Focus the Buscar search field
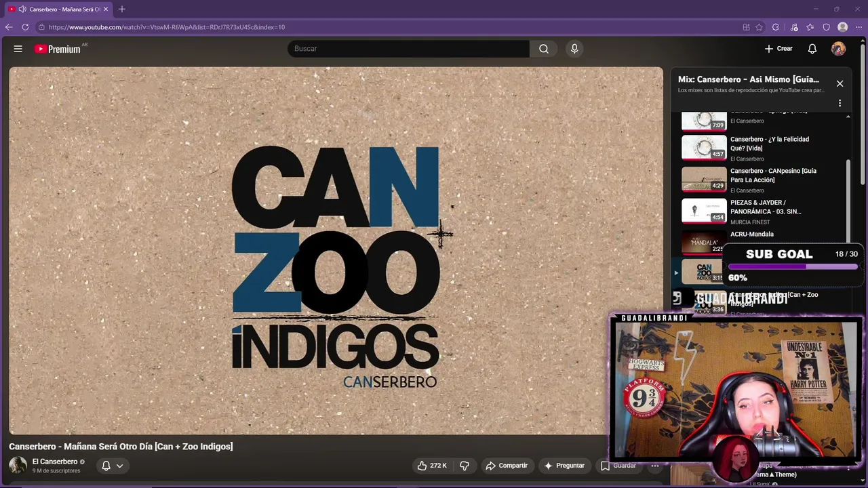 408,49
